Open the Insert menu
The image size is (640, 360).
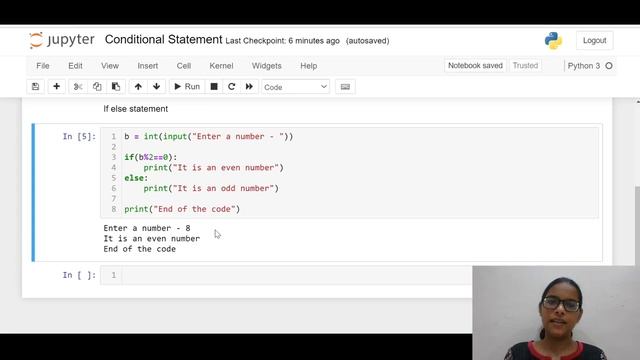148,66
